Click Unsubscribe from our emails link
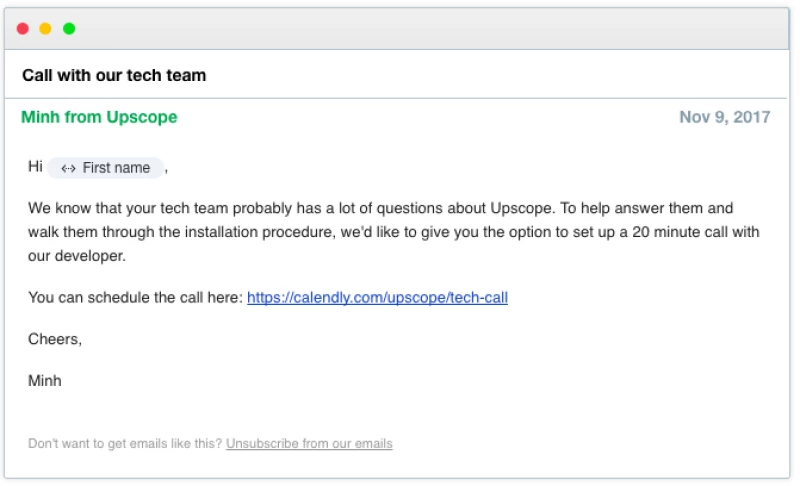Screen dimensions: 800x486 (x=309, y=443)
